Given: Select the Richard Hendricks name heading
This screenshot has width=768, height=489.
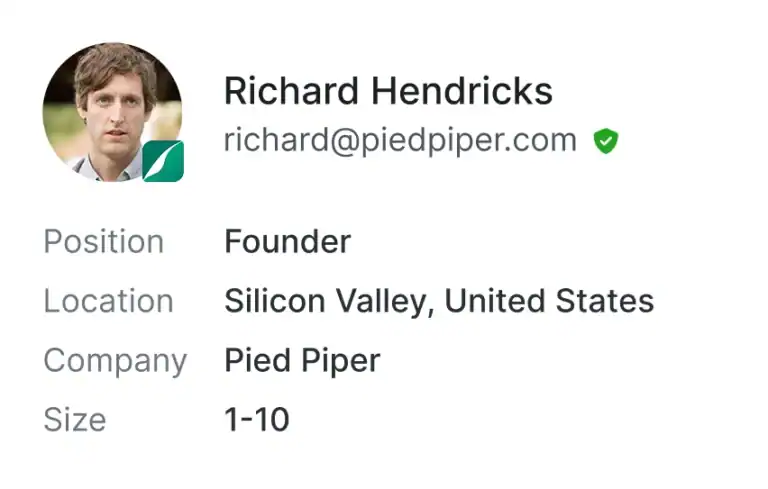Looking at the screenshot, I should (388, 91).
